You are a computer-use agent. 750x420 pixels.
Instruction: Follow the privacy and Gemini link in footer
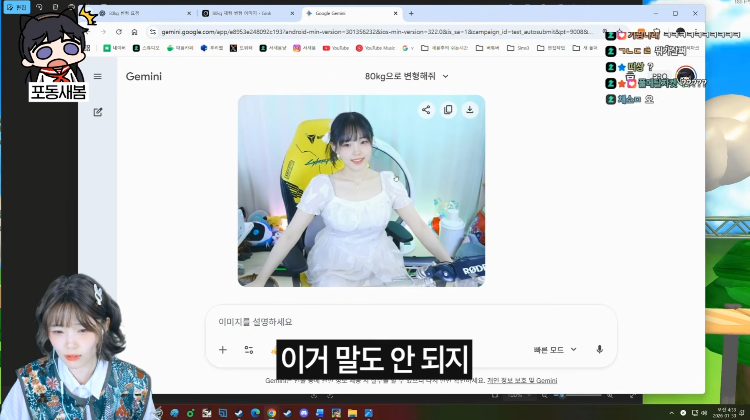pyautogui.click(x=522, y=381)
